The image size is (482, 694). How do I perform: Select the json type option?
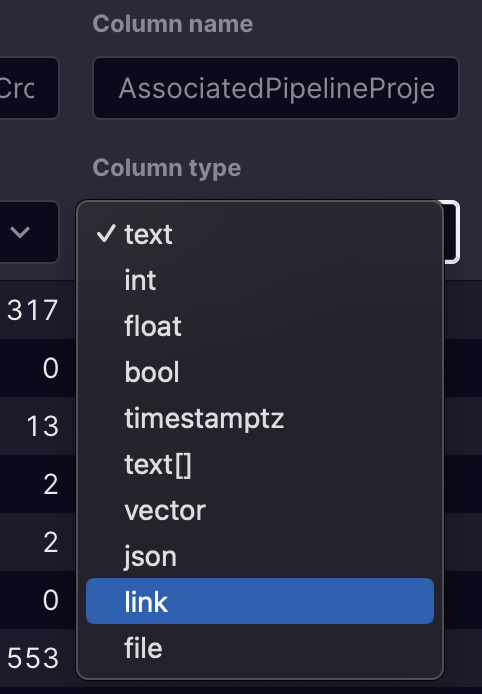[x=260, y=556]
